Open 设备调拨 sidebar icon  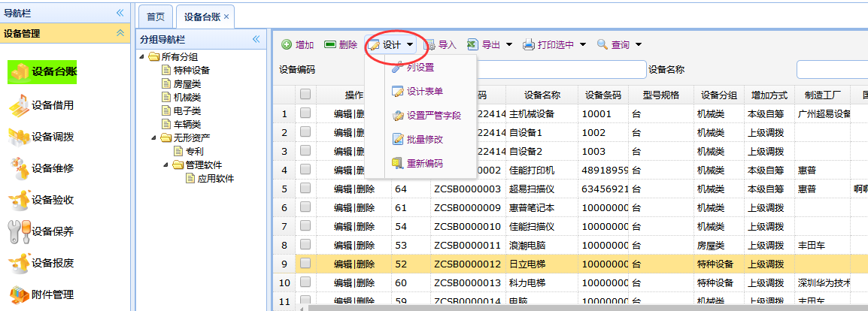pos(19,137)
